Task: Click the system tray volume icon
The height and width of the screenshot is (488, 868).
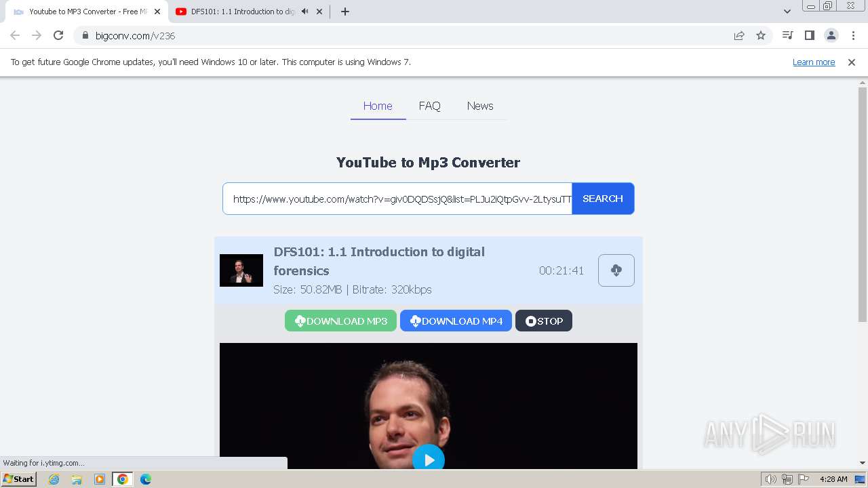Action: coord(771,479)
